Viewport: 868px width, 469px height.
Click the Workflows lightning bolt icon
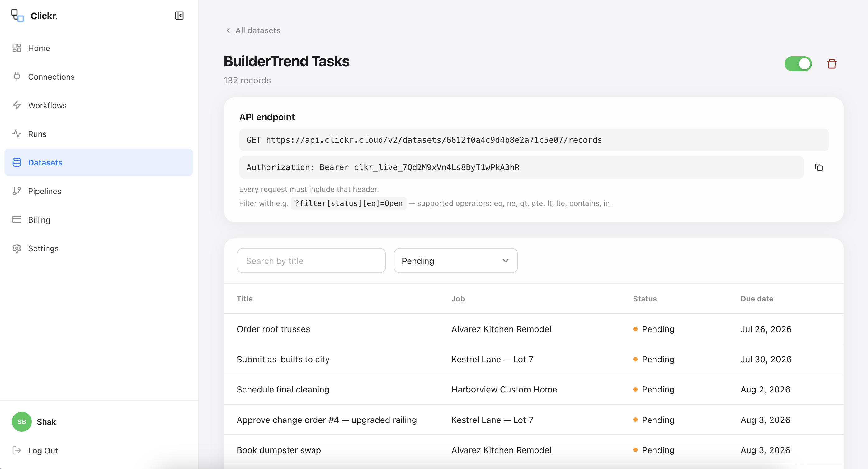(17, 105)
